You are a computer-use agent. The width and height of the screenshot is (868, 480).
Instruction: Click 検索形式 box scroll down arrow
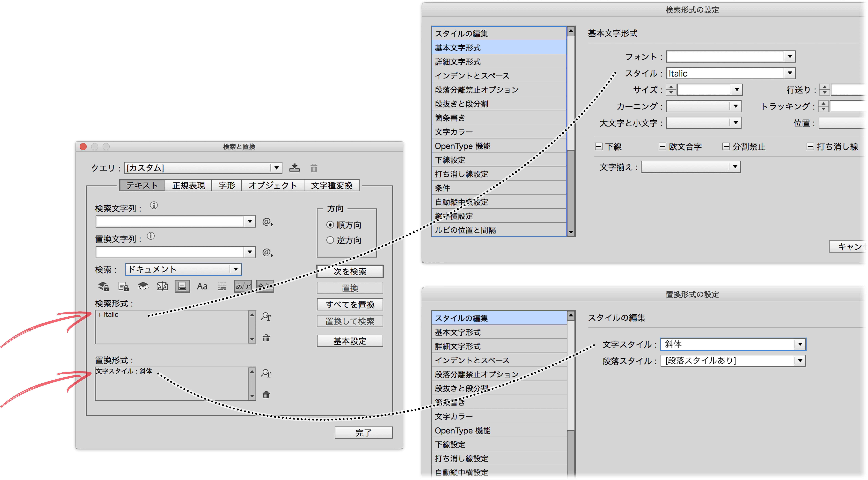[252, 340]
